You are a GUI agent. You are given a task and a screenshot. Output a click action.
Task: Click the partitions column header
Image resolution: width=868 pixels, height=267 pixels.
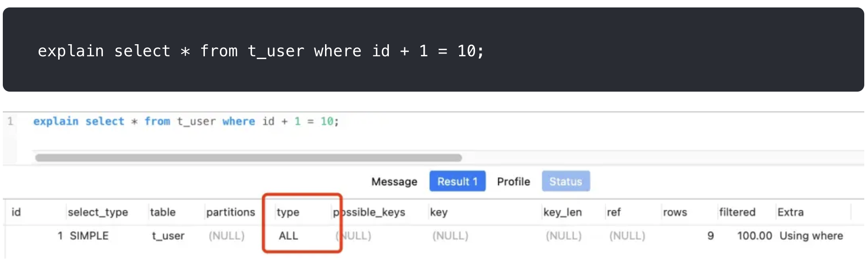point(231,212)
